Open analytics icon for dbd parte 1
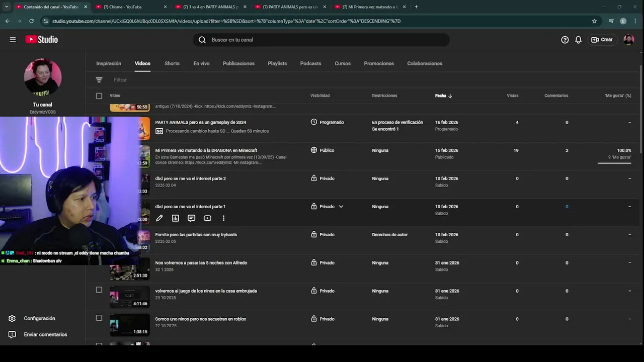This screenshot has height=362, width=644. (x=175, y=218)
